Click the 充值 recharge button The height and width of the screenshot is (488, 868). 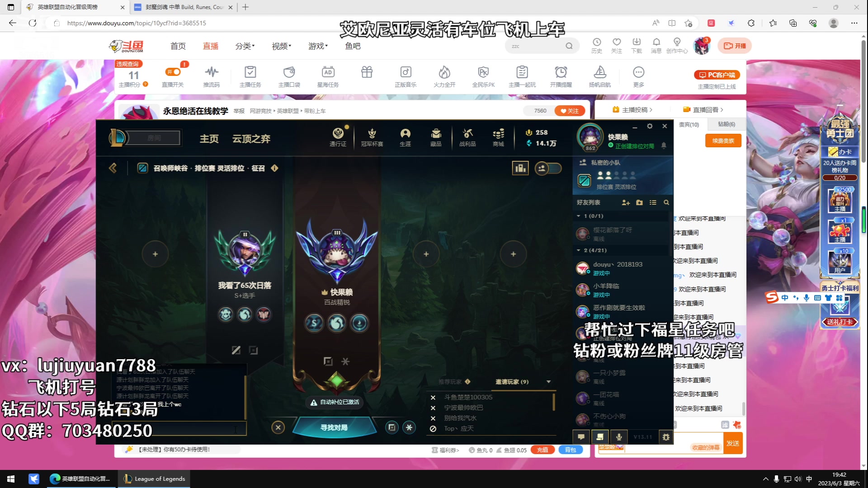tap(542, 450)
